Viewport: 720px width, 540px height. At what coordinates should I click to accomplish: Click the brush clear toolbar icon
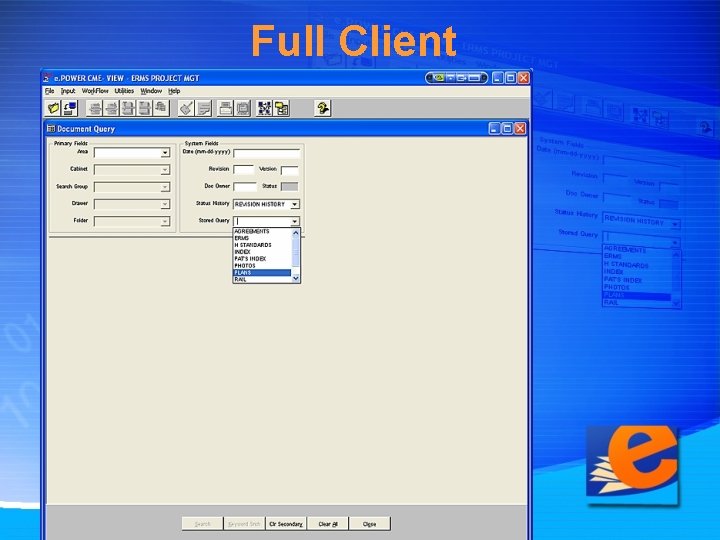coord(186,108)
